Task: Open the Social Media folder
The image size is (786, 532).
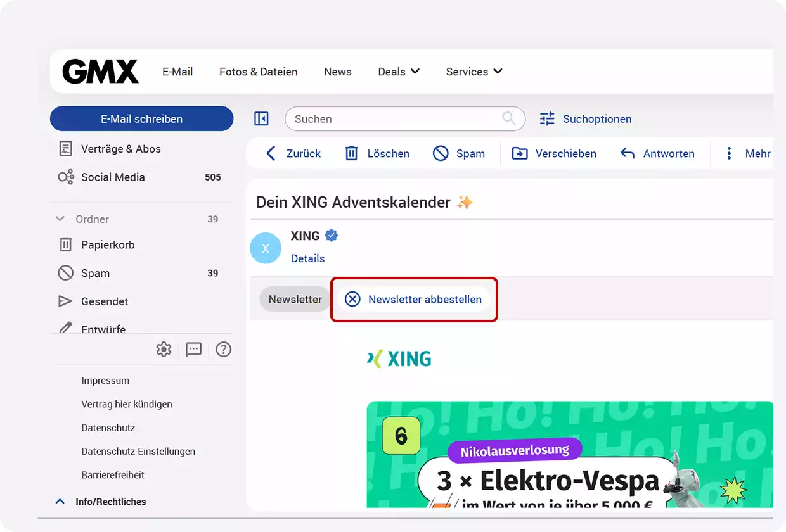Action: coord(113,177)
